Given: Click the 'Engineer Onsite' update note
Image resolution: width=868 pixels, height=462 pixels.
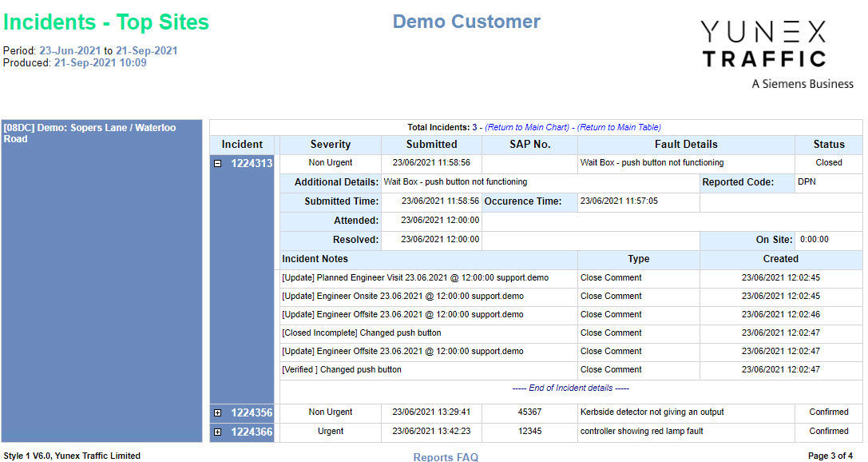Looking at the screenshot, I should point(402,296).
